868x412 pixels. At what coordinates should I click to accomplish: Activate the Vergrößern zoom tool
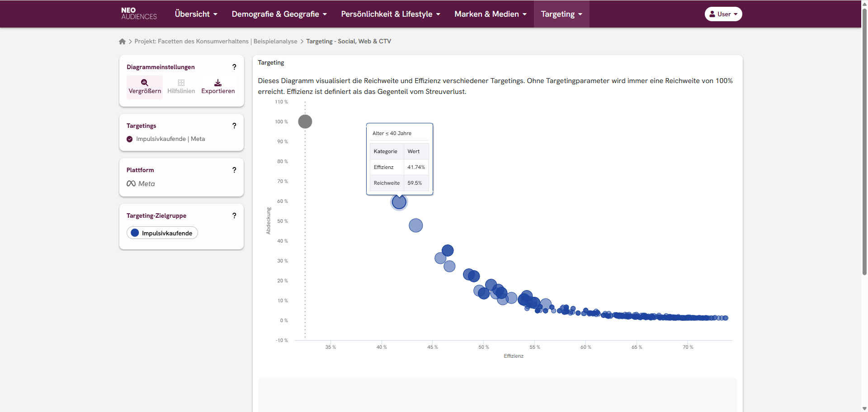click(x=145, y=86)
